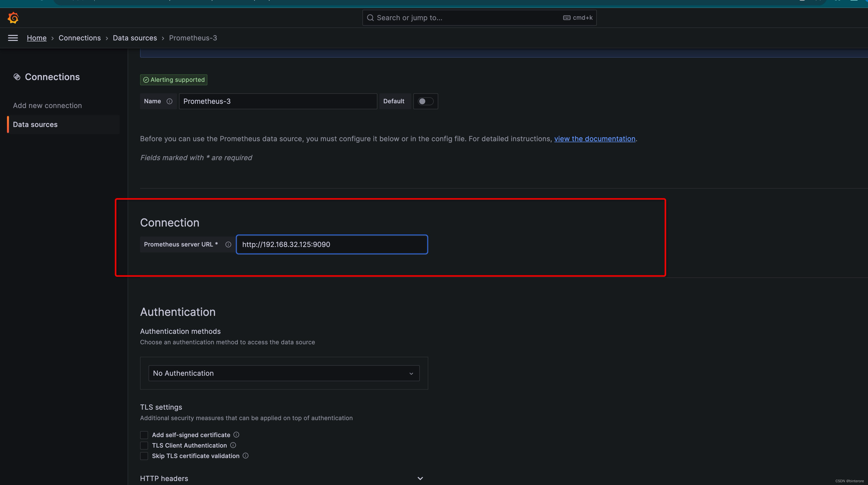Screen dimensions: 868x485
Task: Open the hamburger navigation menu
Action: click(13, 38)
